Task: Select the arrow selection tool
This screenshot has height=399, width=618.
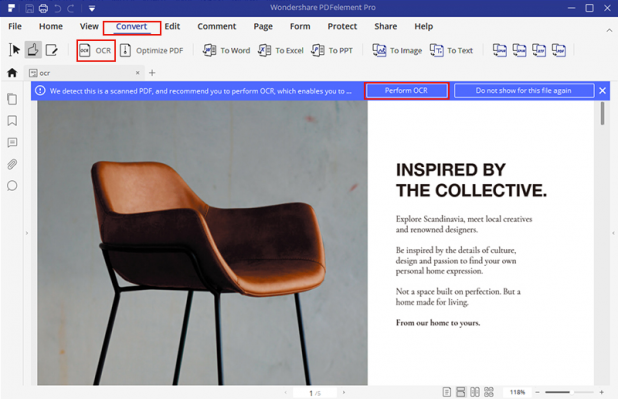Action: [15, 50]
